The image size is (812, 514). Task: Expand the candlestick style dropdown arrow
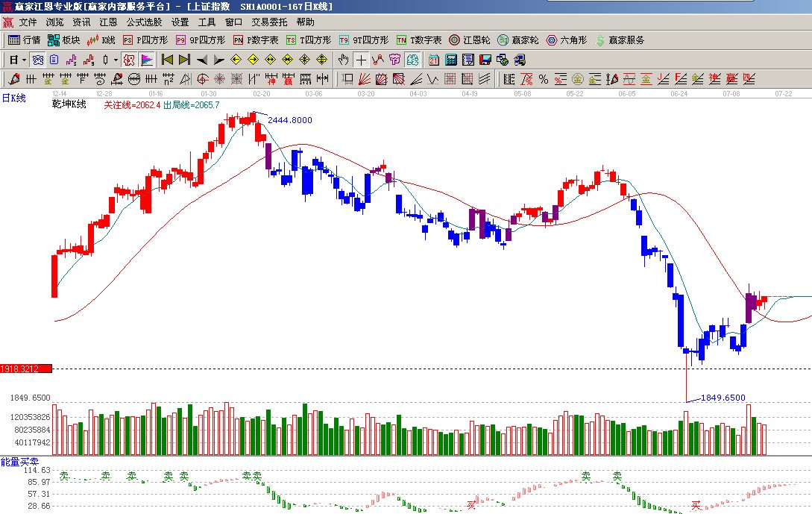(x=116, y=60)
